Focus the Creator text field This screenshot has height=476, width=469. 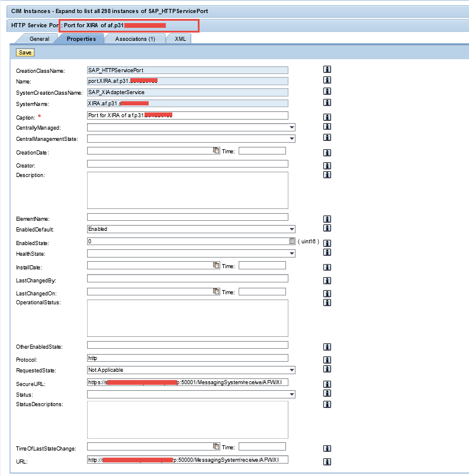coord(188,164)
